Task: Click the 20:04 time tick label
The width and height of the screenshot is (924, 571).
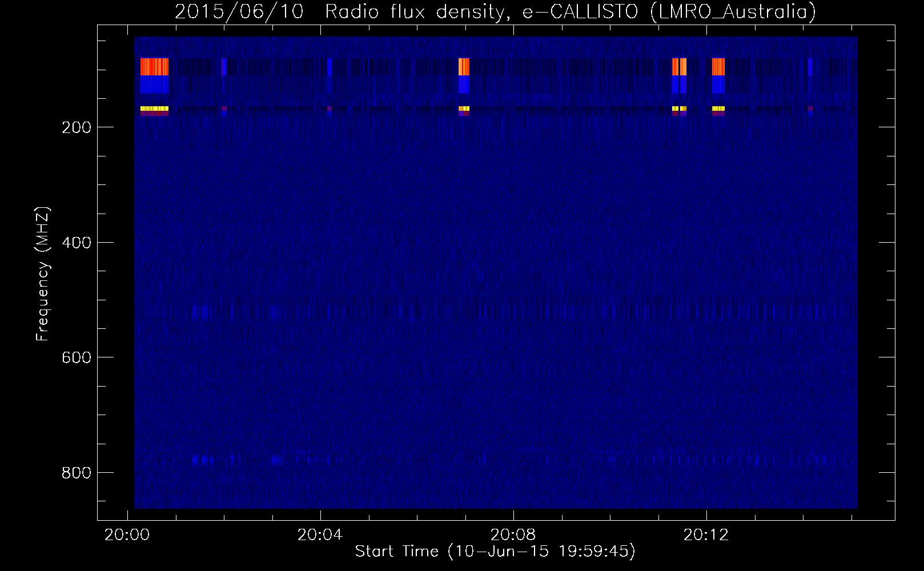Action: (x=320, y=535)
